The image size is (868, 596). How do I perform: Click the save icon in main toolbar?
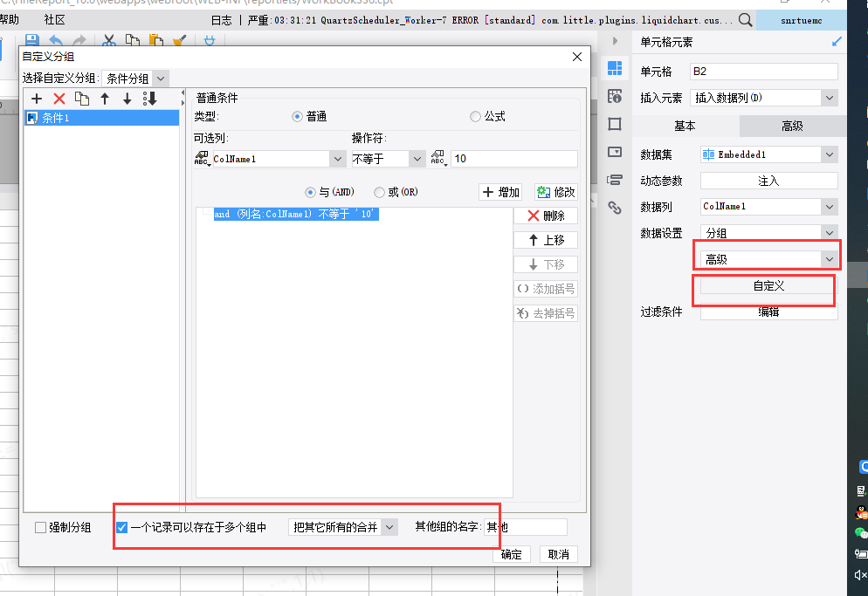(x=32, y=40)
